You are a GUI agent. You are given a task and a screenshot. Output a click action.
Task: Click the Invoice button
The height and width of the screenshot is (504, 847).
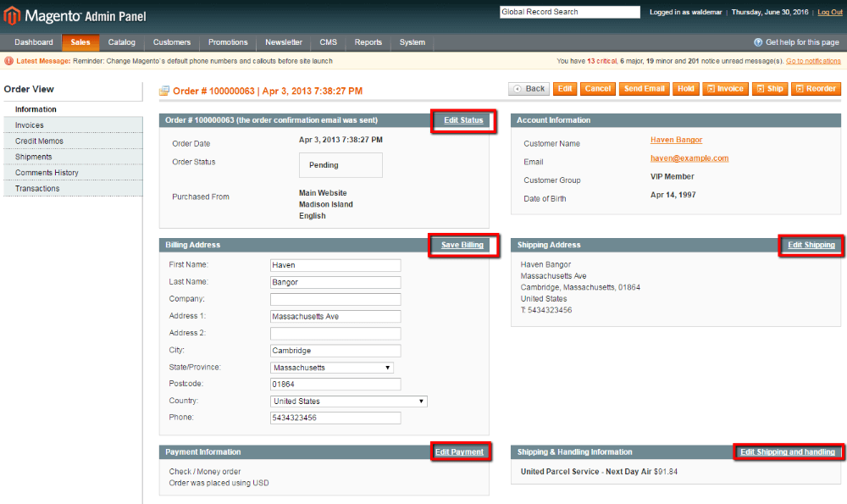point(725,89)
